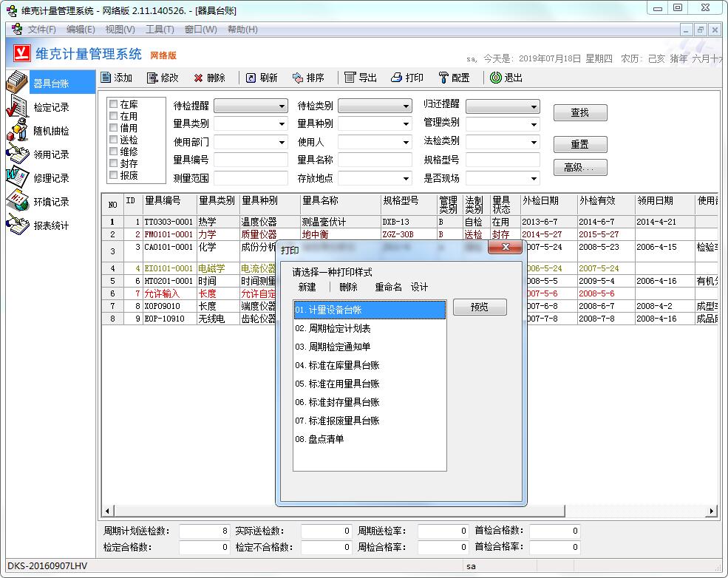
Task: Click the green 退出 (Exit) toolbar icon
Action: point(496,78)
